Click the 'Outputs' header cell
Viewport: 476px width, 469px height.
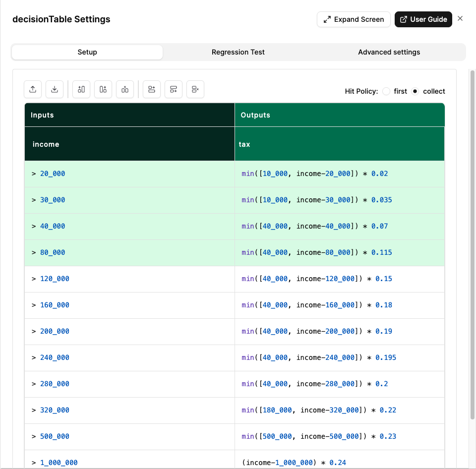click(x=340, y=115)
